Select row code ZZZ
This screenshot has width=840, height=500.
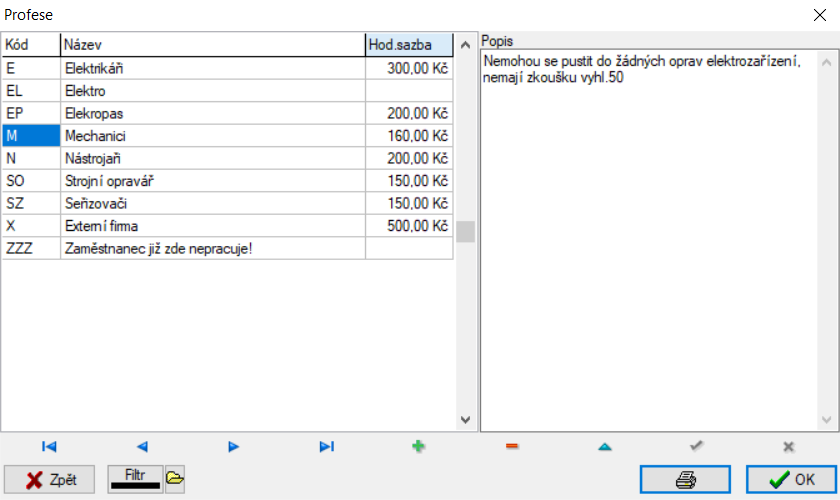(31, 248)
